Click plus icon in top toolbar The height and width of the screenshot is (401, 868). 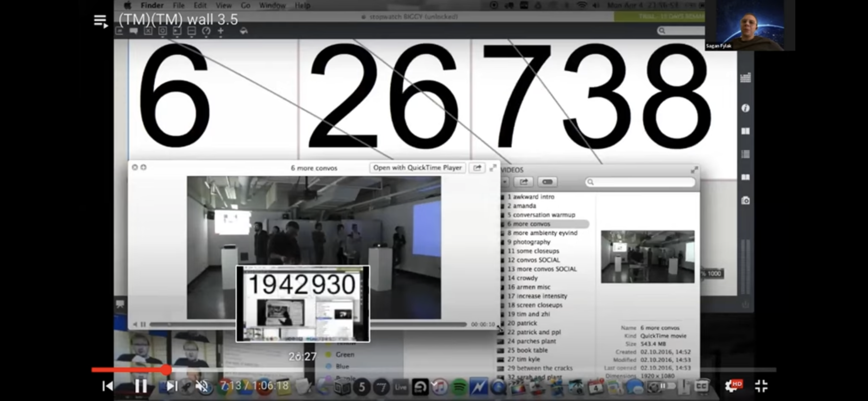[x=221, y=31]
